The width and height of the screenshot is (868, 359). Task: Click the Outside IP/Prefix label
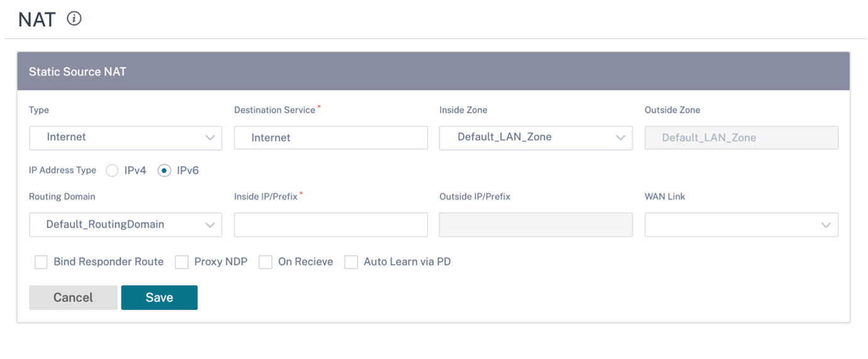click(x=475, y=197)
